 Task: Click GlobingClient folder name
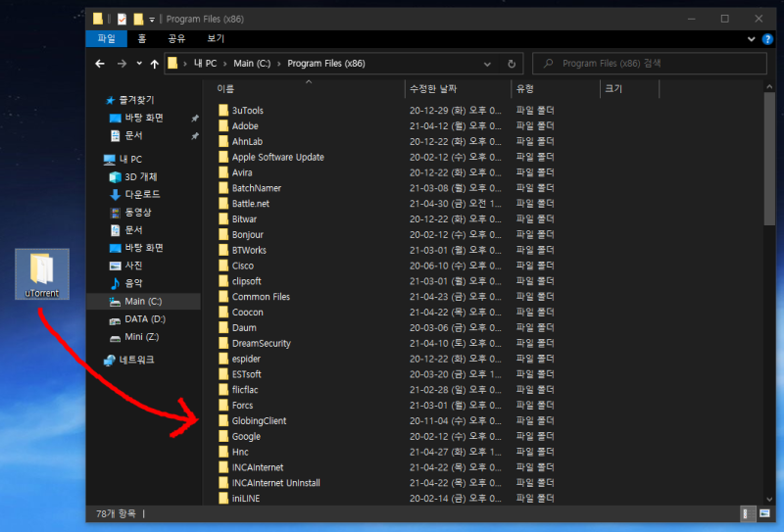(259, 421)
